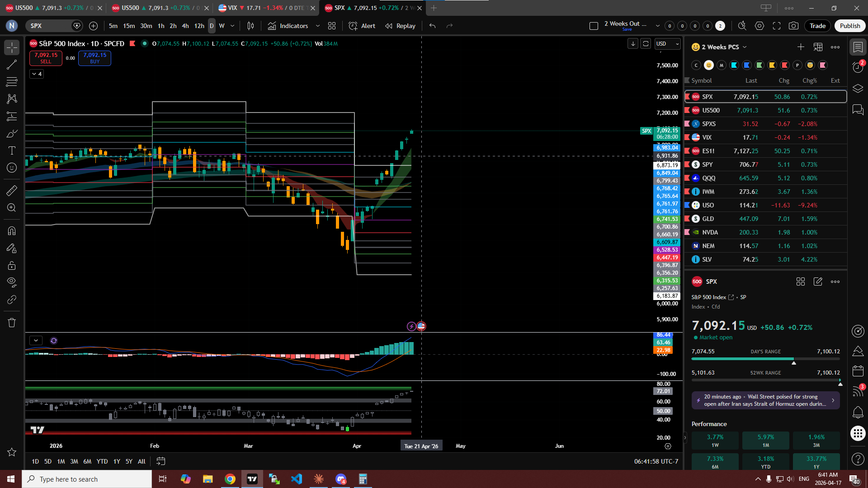Click the trash remove objects icon
Image resolution: width=868 pixels, height=488 pixels.
coord(12,323)
